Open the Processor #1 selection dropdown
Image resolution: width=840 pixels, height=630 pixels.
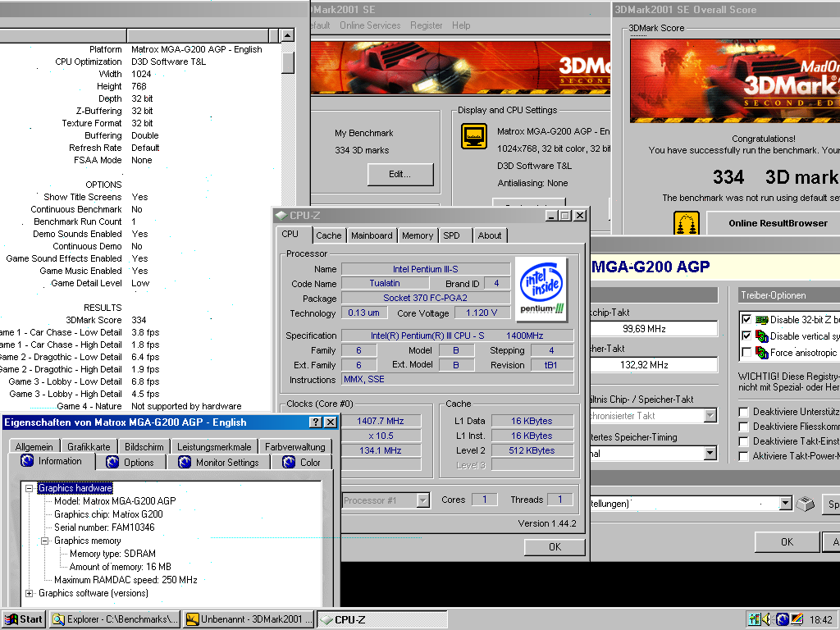tap(422, 500)
